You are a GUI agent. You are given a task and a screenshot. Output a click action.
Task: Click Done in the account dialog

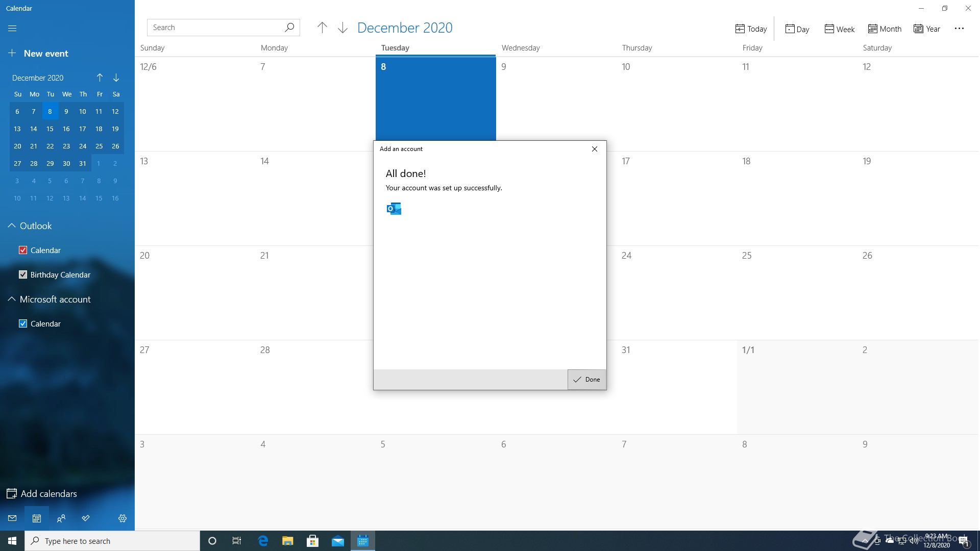click(586, 380)
